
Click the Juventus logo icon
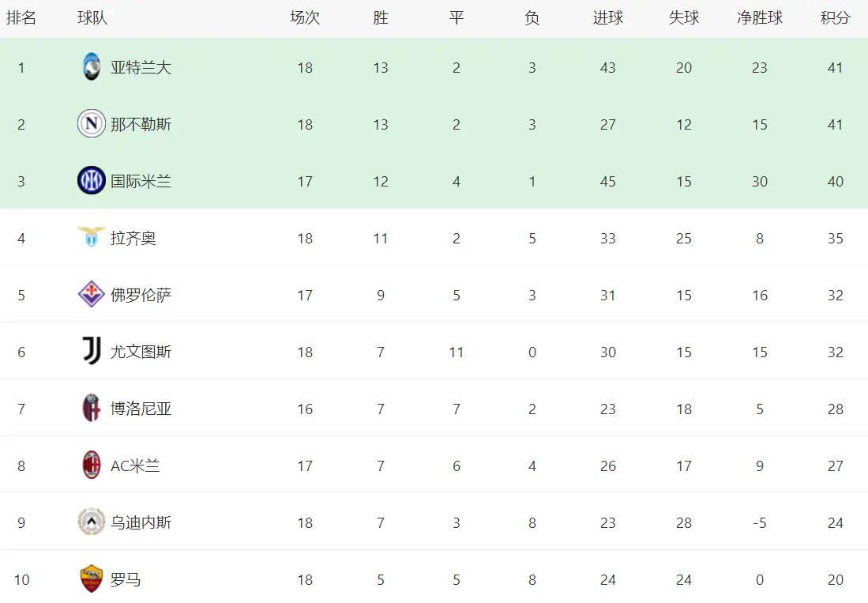(92, 351)
